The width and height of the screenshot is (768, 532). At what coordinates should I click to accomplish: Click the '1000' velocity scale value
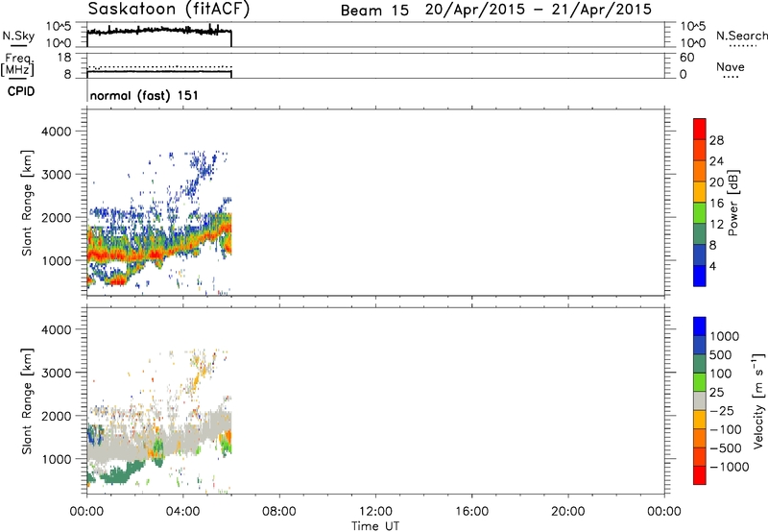pyautogui.click(x=725, y=336)
